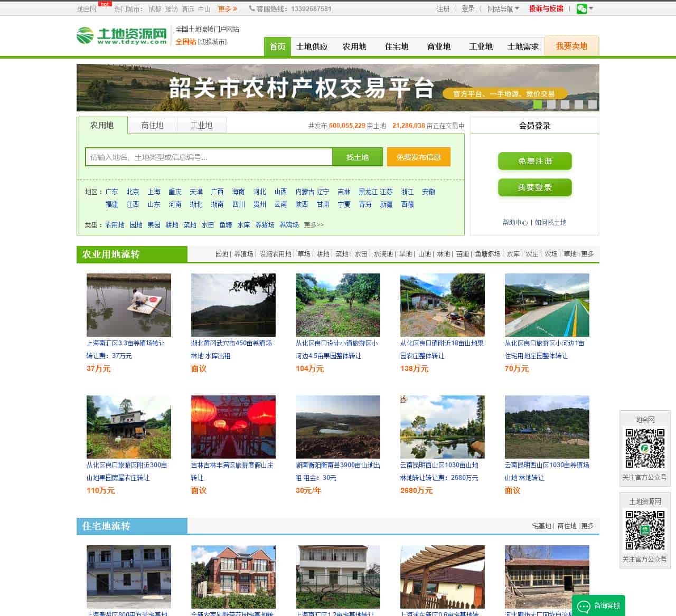Click 注册 in the top bar

point(443,8)
